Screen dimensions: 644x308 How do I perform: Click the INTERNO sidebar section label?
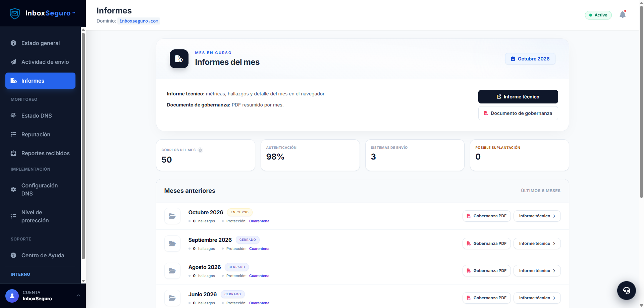click(20, 274)
